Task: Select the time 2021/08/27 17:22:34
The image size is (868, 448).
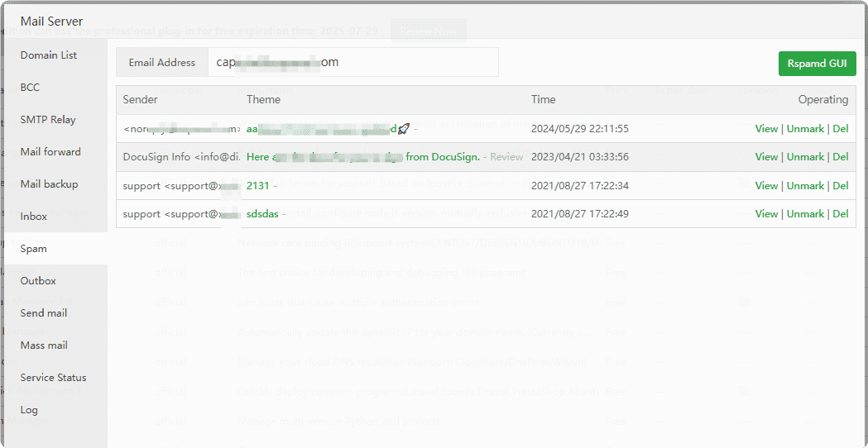Action: click(x=579, y=186)
